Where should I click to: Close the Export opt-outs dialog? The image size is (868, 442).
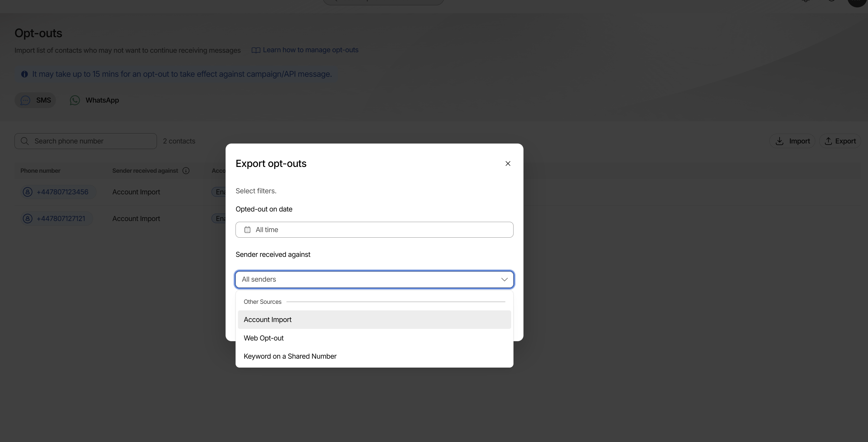click(508, 164)
